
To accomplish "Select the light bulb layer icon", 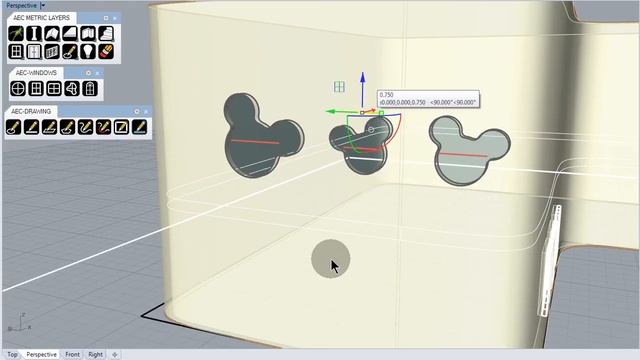I will coord(88,52).
